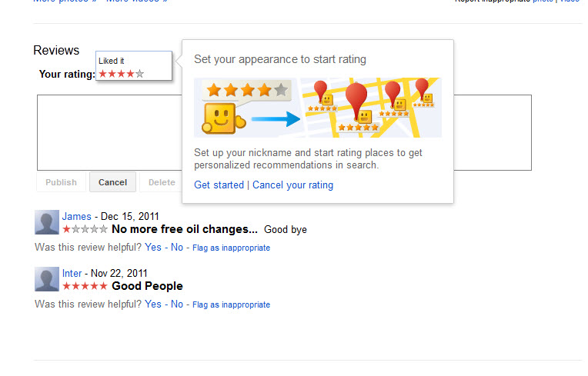This screenshot has height=376, width=588.
Task: Mark Inter's review not helpful with No
Action: click(x=177, y=304)
